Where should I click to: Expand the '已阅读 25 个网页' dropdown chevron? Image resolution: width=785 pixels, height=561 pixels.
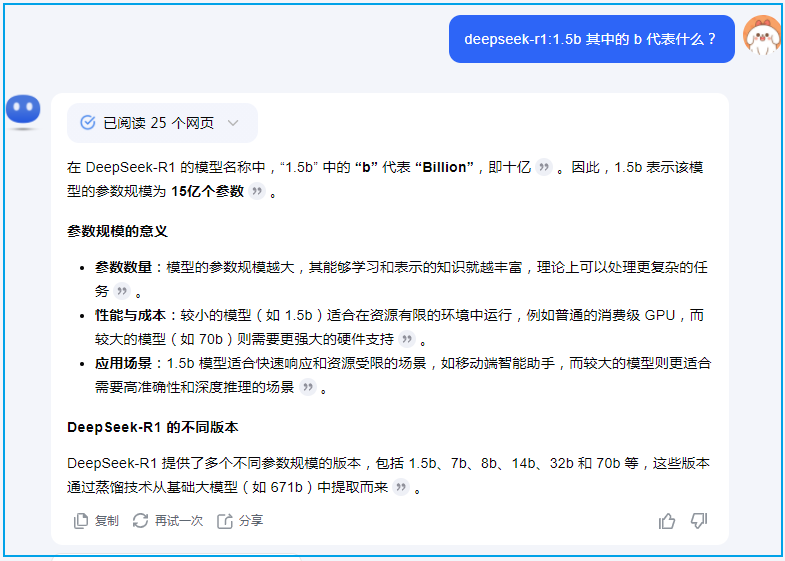coord(233,123)
